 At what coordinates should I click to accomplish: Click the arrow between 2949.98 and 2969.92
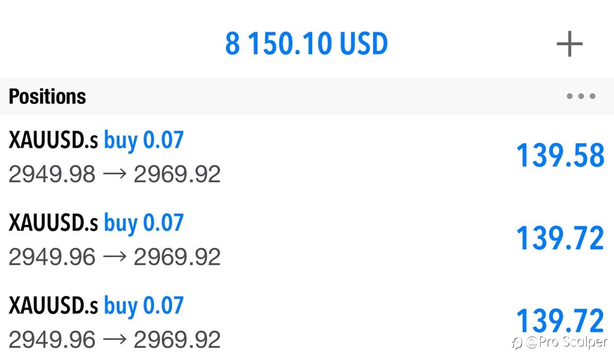(114, 174)
